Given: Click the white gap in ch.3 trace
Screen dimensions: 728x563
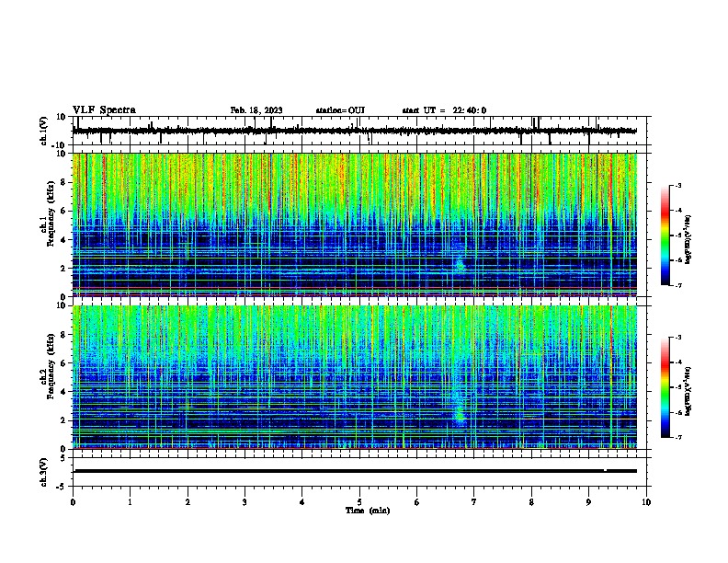Looking at the screenshot, I should click(x=606, y=470).
